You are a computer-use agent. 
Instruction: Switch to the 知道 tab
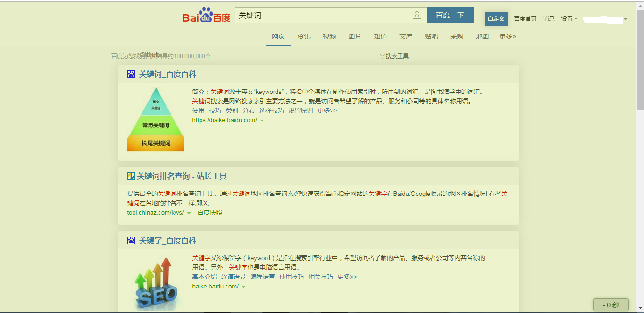[380, 36]
